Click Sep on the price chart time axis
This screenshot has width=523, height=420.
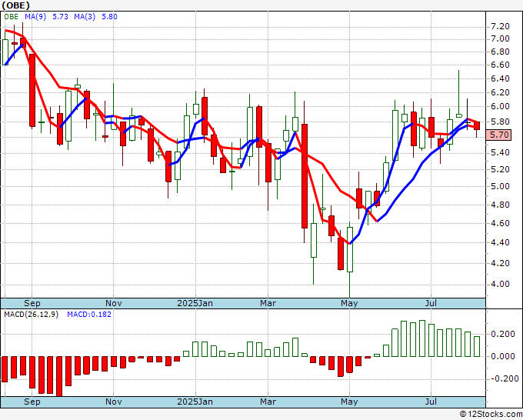(x=32, y=303)
